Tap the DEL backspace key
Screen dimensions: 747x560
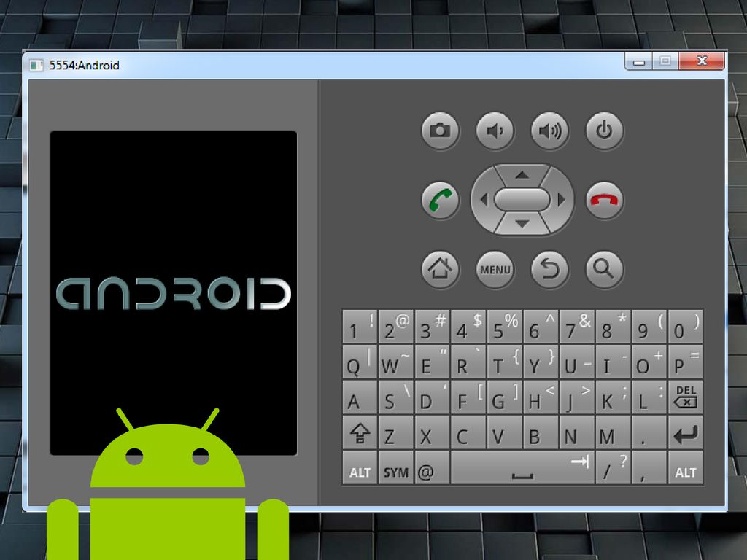686,397
